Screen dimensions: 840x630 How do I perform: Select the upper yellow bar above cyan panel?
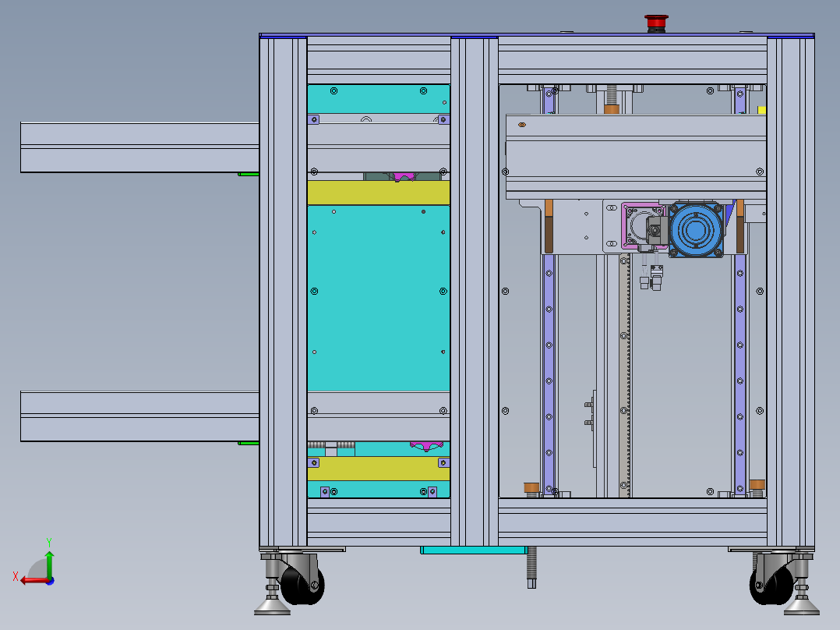(x=378, y=193)
